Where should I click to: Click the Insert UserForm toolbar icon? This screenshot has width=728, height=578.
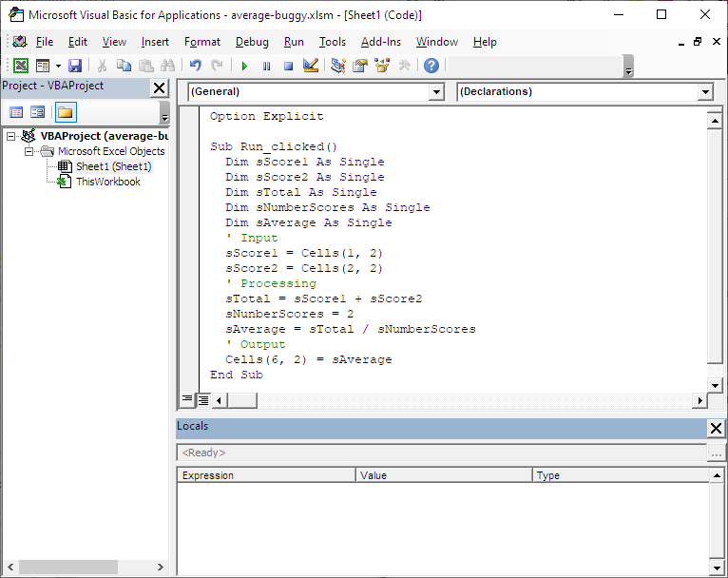tap(43, 66)
